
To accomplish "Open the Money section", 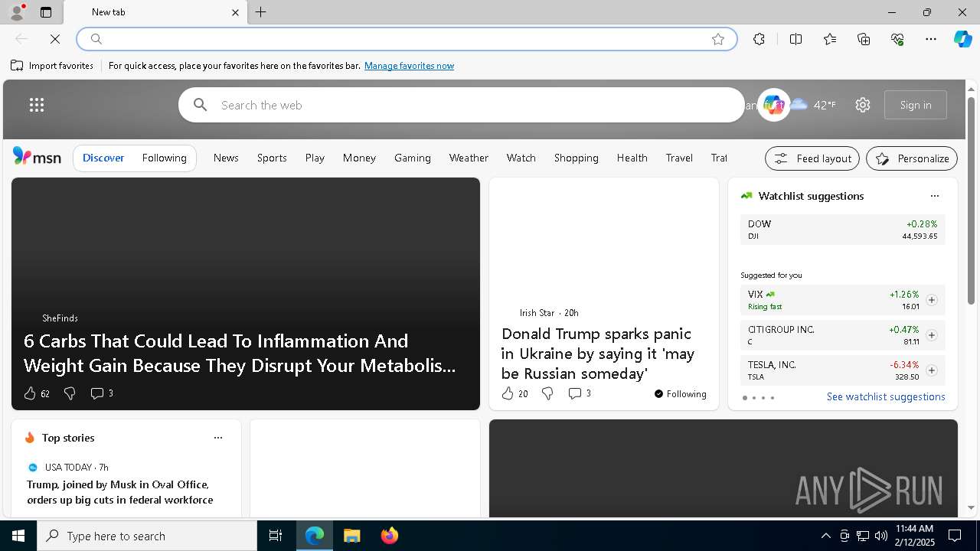I will click(x=359, y=158).
